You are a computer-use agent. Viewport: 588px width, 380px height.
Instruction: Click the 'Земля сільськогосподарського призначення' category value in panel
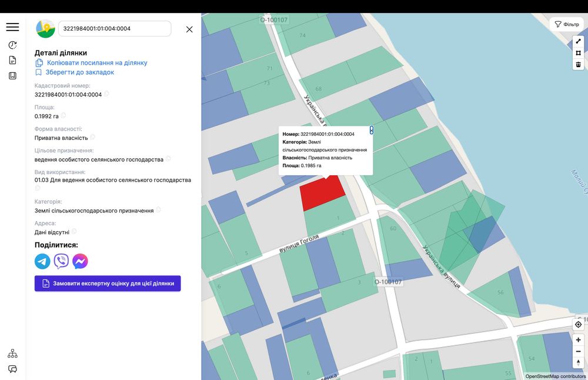(94, 211)
